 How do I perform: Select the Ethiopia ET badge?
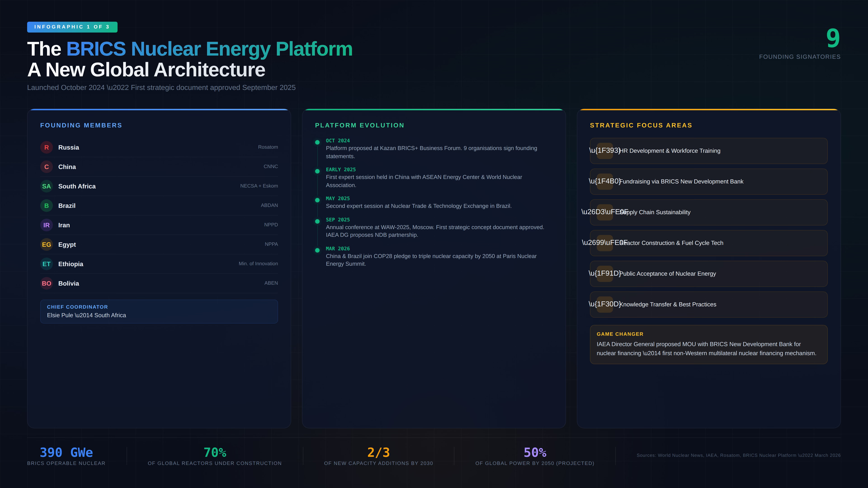point(47,264)
